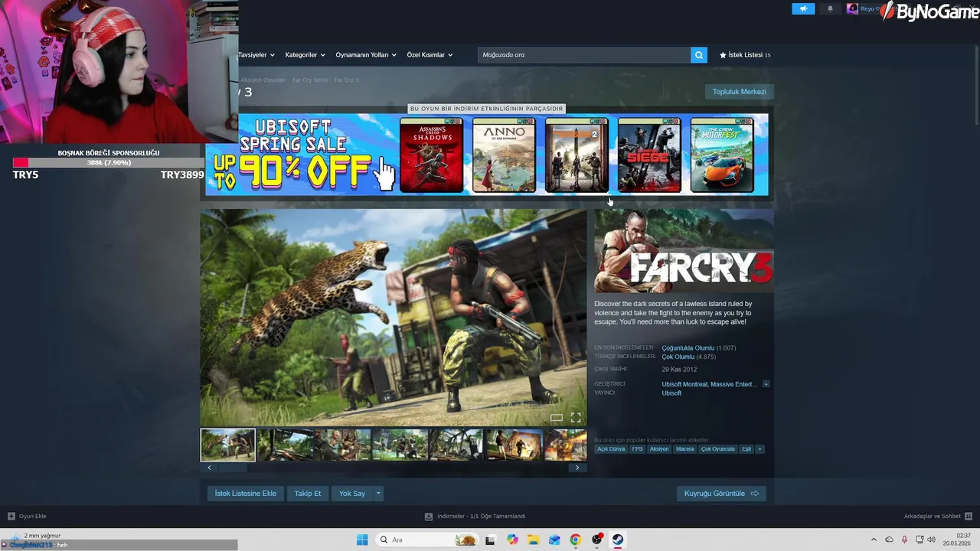
Task: Click the Takip Et button
Action: (308, 494)
